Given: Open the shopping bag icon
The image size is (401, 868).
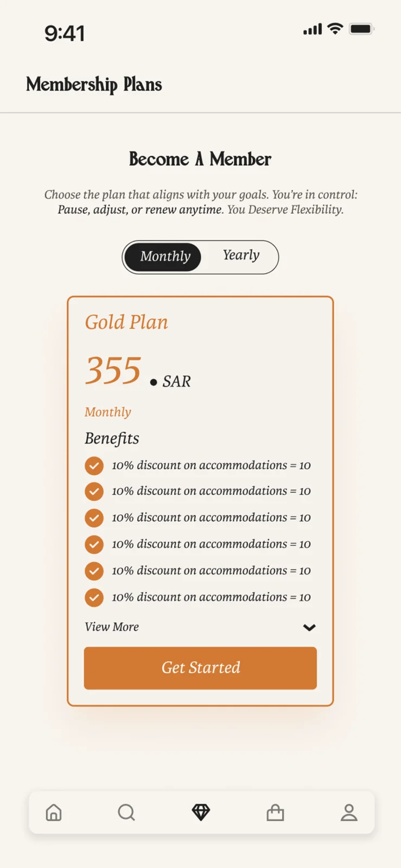Looking at the screenshot, I should coord(275,813).
